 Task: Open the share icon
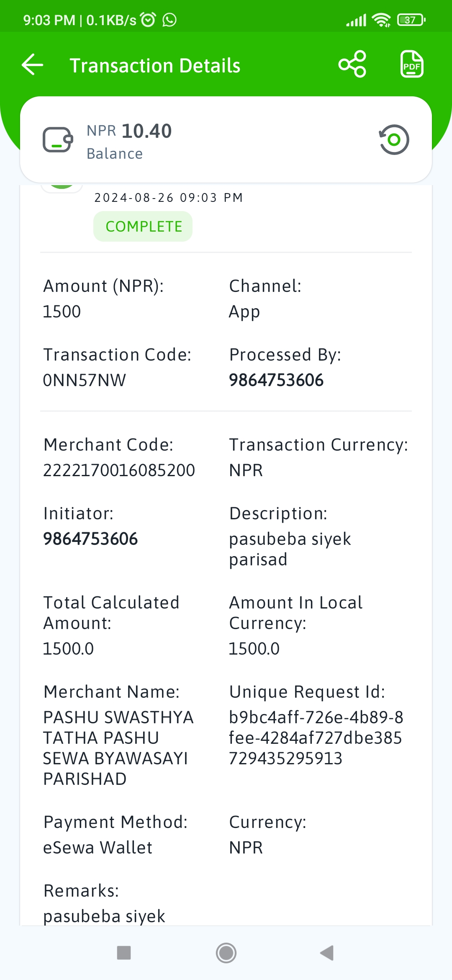tap(352, 64)
